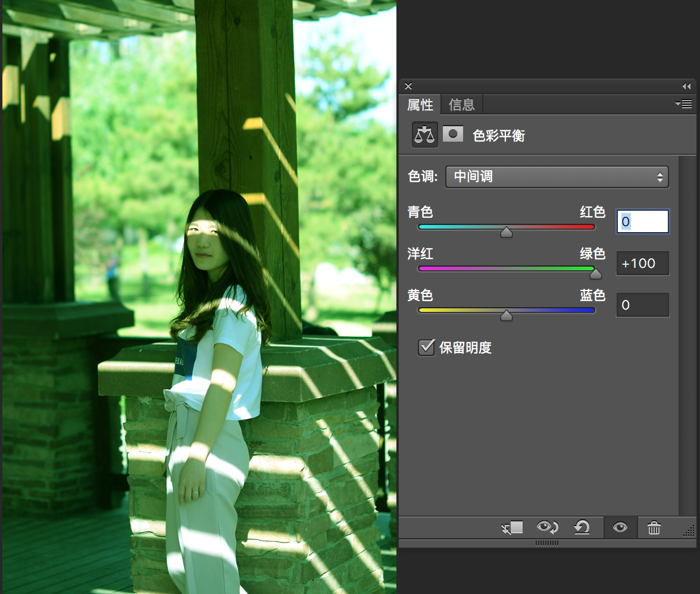The width and height of the screenshot is (700, 594).
Task: Close the properties panel with X
Action: 408,86
